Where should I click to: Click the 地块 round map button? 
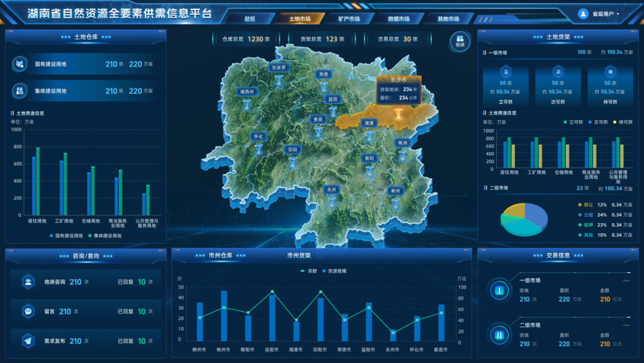(x=460, y=41)
